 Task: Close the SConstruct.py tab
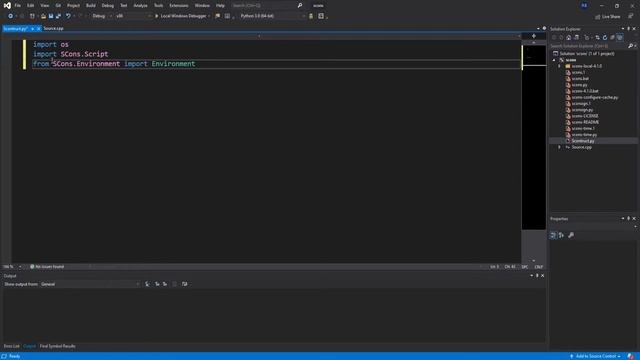coord(38,29)
